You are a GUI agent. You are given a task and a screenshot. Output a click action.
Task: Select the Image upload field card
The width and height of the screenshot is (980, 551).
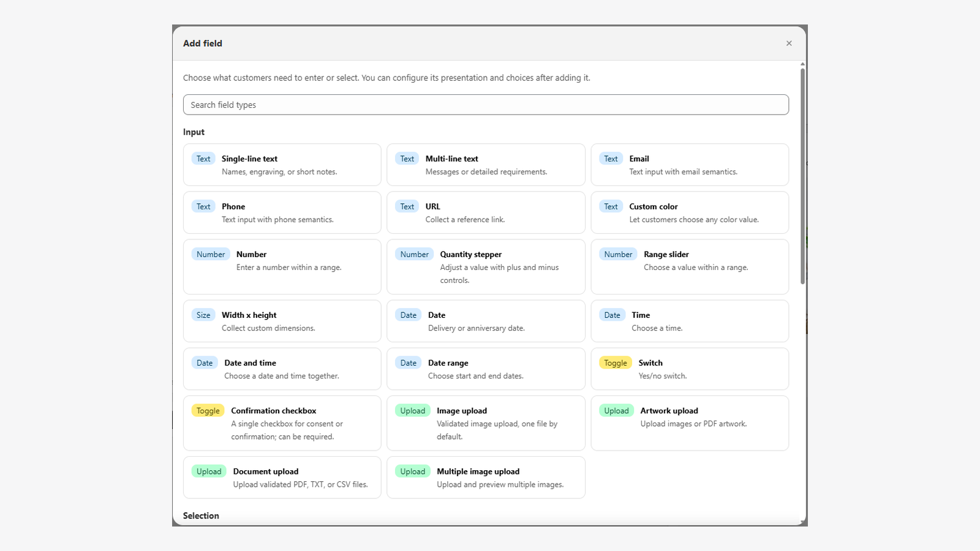pyautogui.click(x=486, y=423)
